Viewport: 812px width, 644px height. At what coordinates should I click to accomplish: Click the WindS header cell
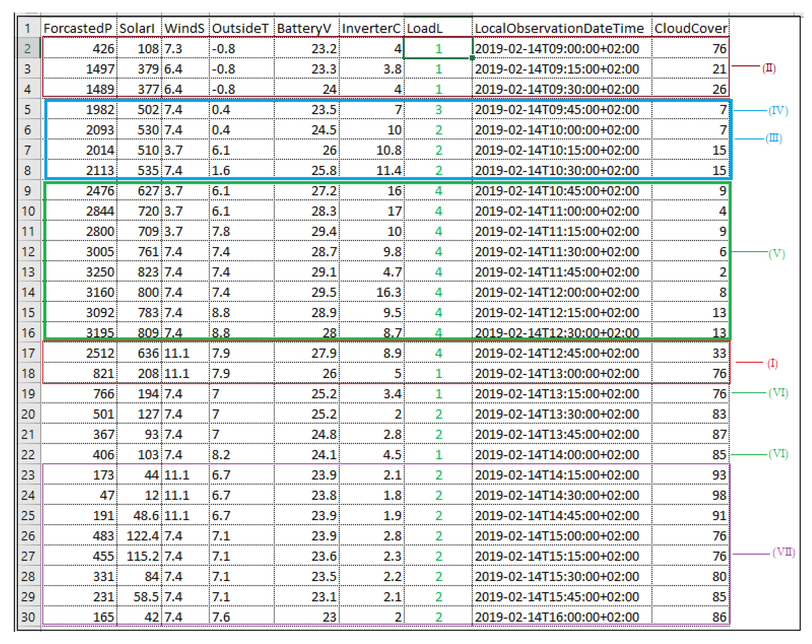click(185, 29)
